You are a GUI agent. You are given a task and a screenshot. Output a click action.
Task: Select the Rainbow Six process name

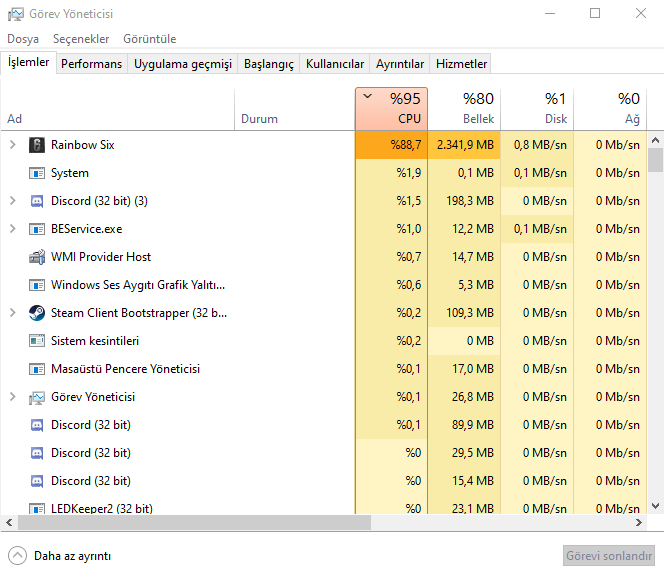83,145
